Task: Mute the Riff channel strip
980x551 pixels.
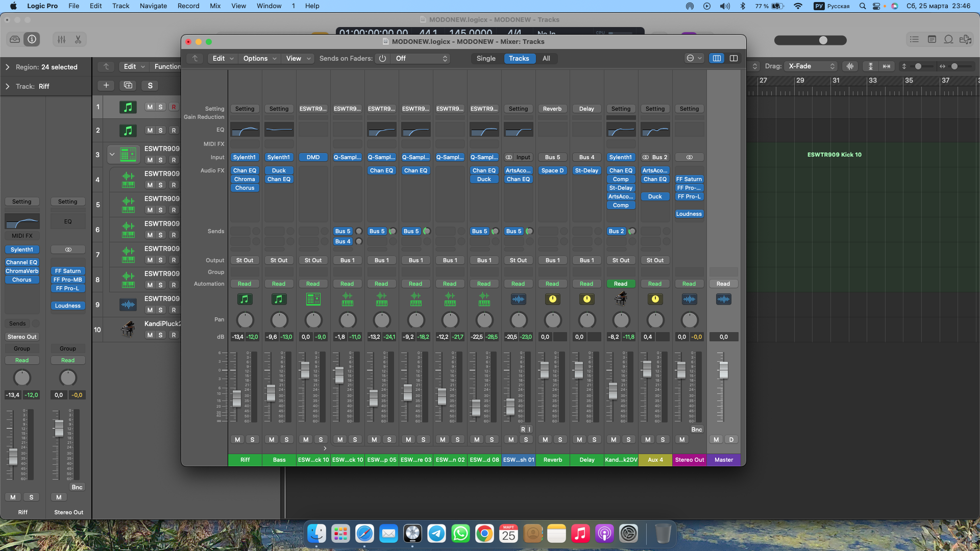Action: pos(237,439)
